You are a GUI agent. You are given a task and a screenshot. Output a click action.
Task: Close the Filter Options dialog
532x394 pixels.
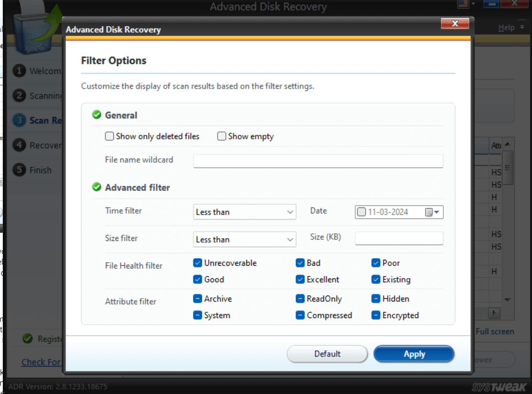(x=455, y=24)
